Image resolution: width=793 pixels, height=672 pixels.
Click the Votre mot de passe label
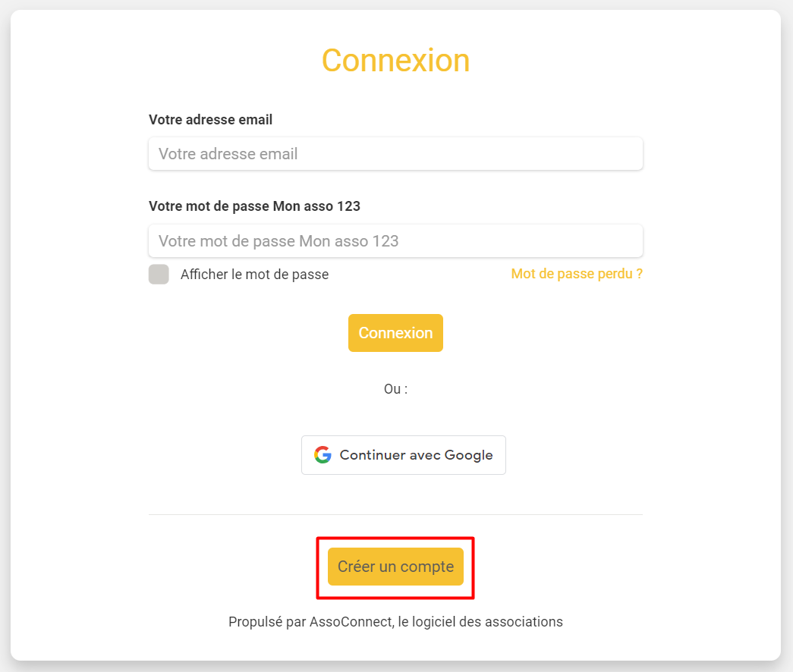(254, 206)
